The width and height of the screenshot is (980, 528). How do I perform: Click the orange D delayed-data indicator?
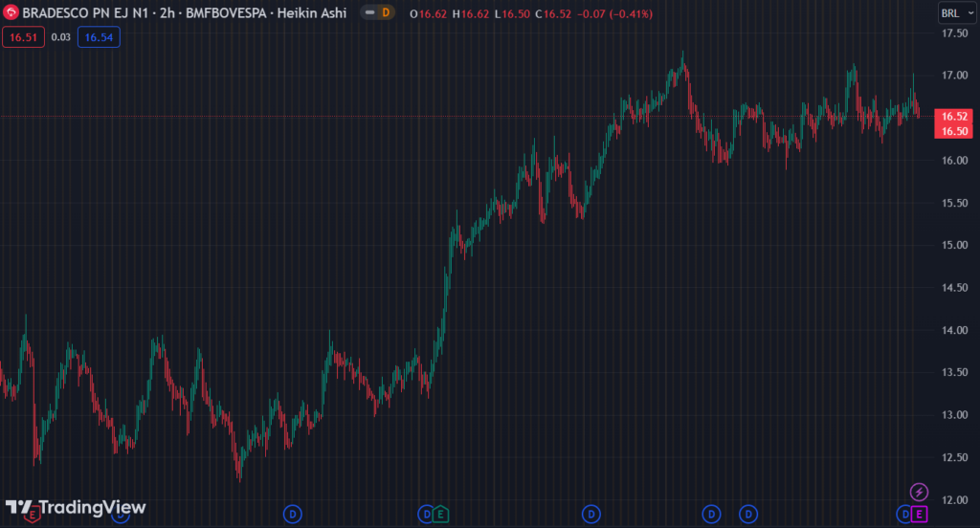point(386,12)
